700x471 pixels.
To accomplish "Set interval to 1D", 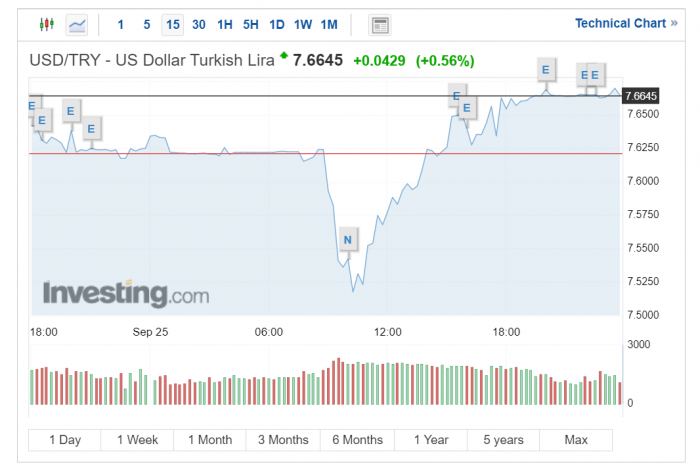I will click(x=277, y=25).
